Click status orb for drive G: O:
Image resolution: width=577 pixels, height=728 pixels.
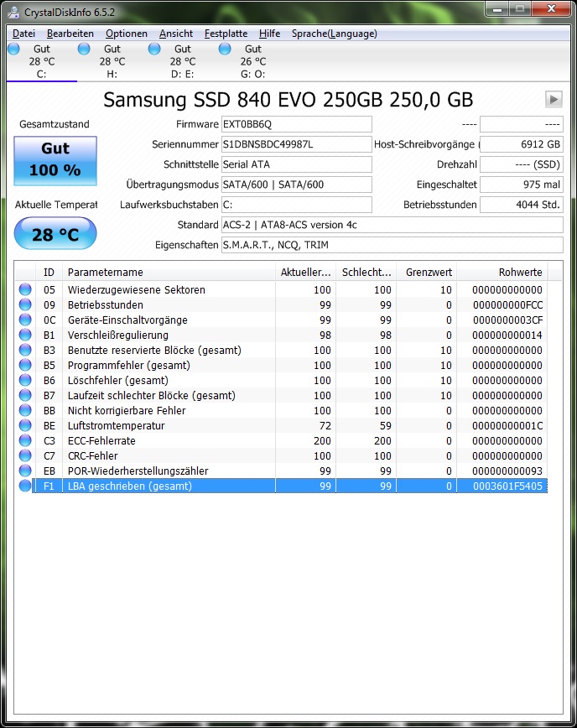[225, 49]
